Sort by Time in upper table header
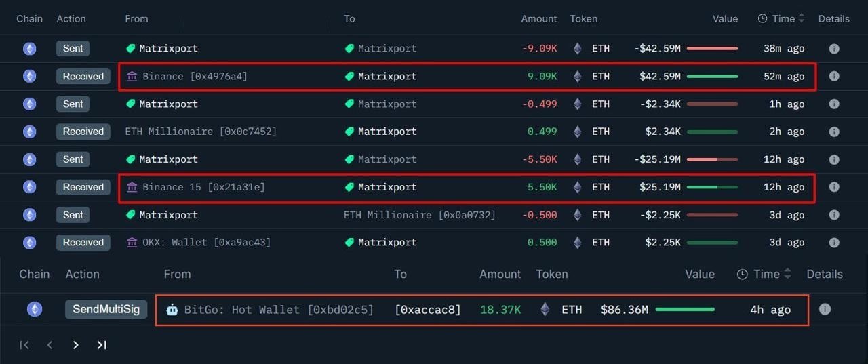Screen dimensions: 868x364 783,19
